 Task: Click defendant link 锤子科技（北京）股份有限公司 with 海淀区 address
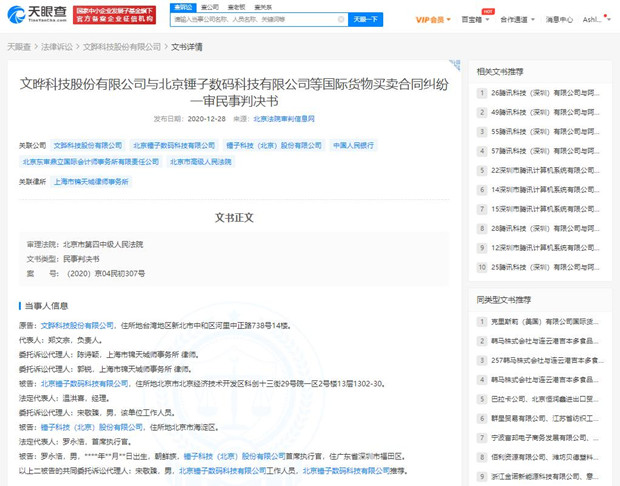point(92,427)
